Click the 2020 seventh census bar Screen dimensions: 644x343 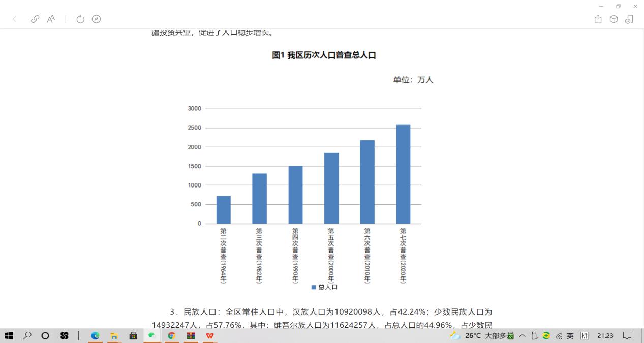pyautogui.click(x=403, y=174)
